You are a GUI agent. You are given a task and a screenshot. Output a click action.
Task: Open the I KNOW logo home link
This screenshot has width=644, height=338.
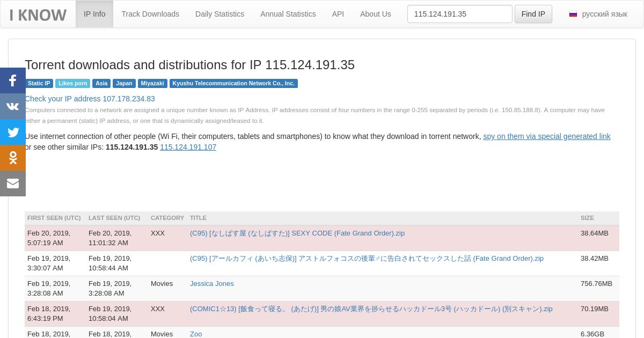[x=38, y=14]
